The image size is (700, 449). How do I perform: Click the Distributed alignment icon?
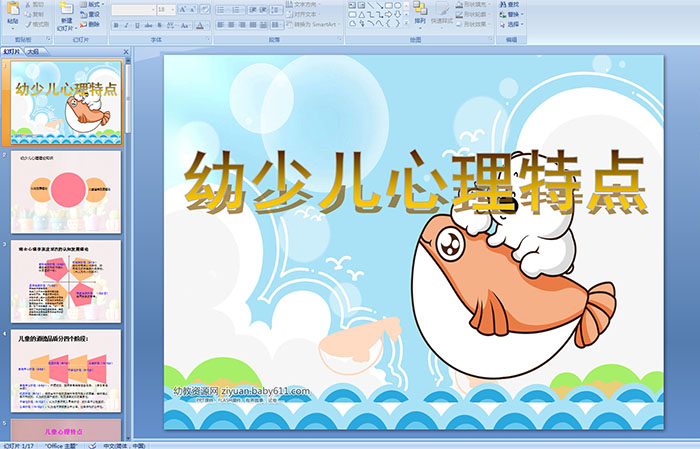[263, 25]
